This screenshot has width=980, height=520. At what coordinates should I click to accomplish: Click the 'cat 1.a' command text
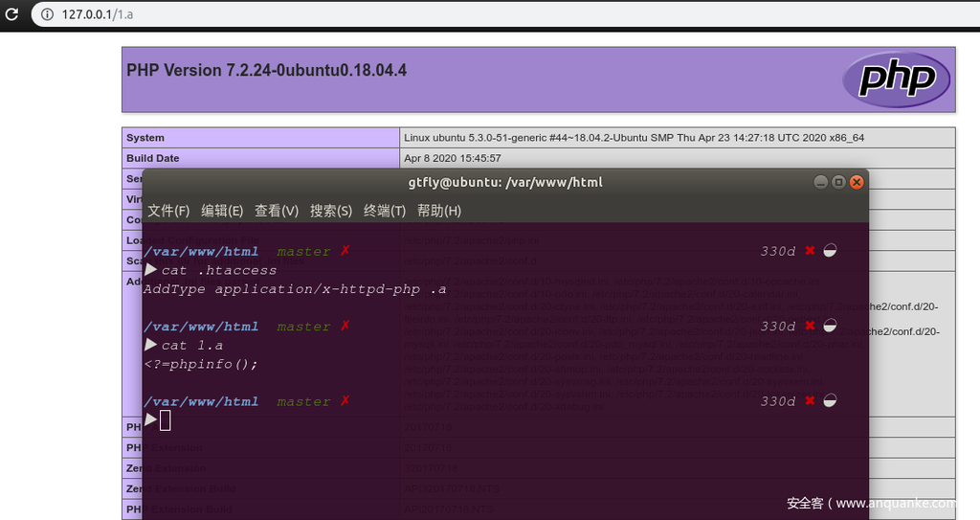click(191, 346)
